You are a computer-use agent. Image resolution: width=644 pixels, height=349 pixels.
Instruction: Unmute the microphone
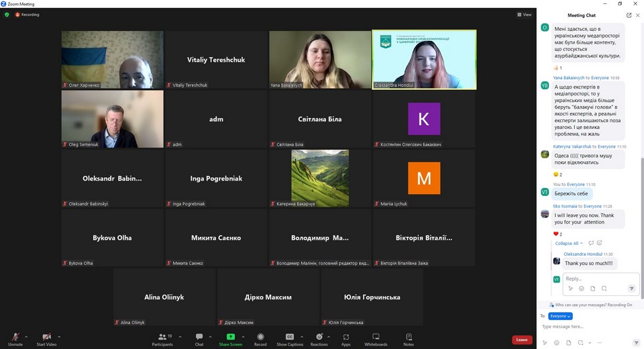[15, 339]
